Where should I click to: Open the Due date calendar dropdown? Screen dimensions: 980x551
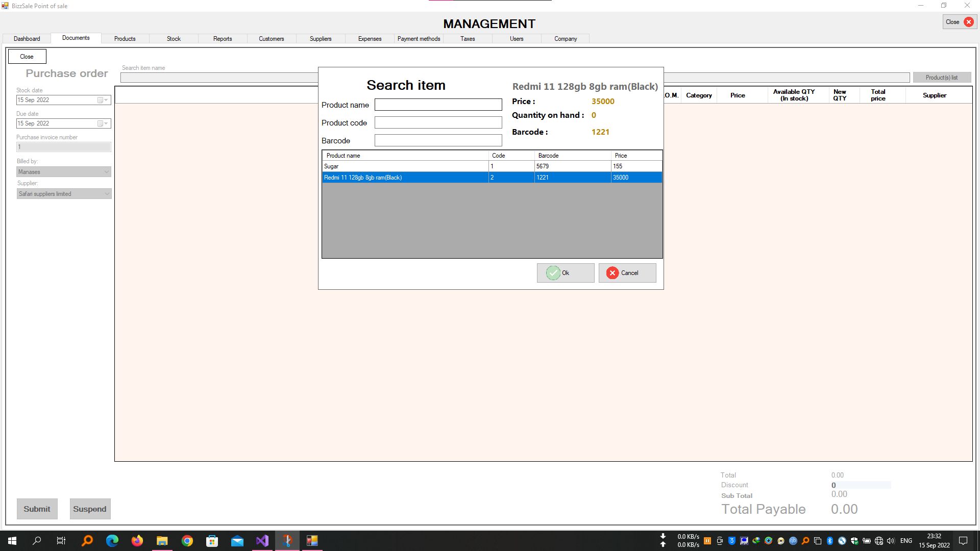click(103, 123)
